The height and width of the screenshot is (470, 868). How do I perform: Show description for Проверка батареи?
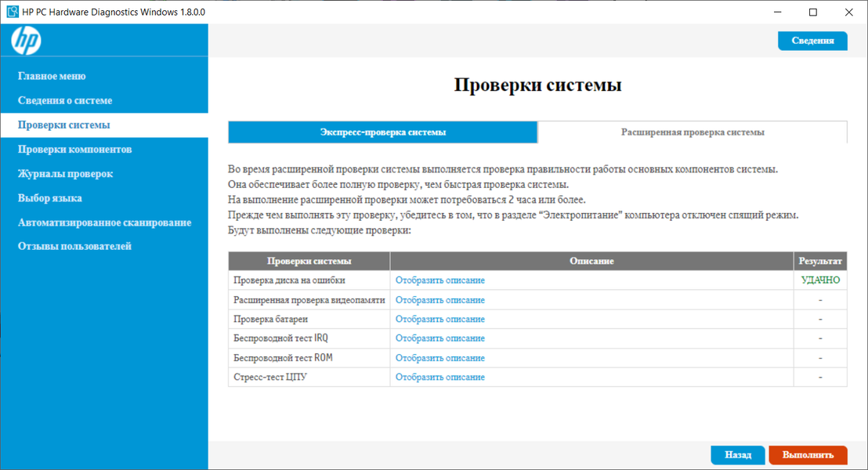pos(440,319)
